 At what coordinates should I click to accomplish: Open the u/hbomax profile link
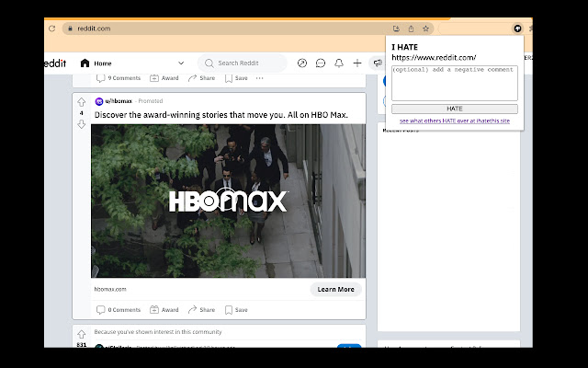[119, 101]
